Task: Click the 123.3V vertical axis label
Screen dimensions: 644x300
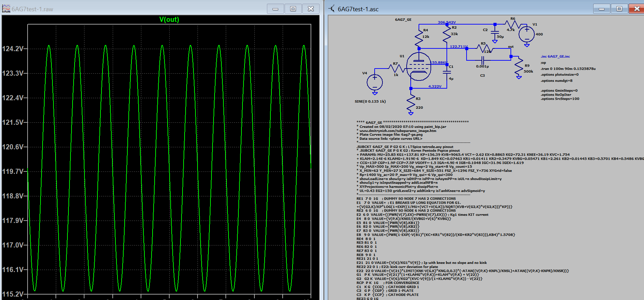Action: point(13,73)
